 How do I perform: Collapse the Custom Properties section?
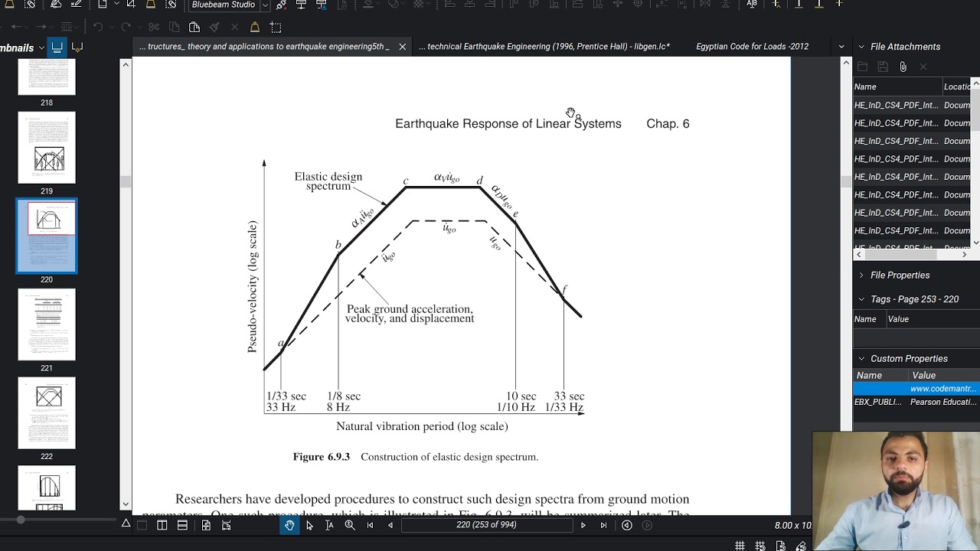point(861,359)
